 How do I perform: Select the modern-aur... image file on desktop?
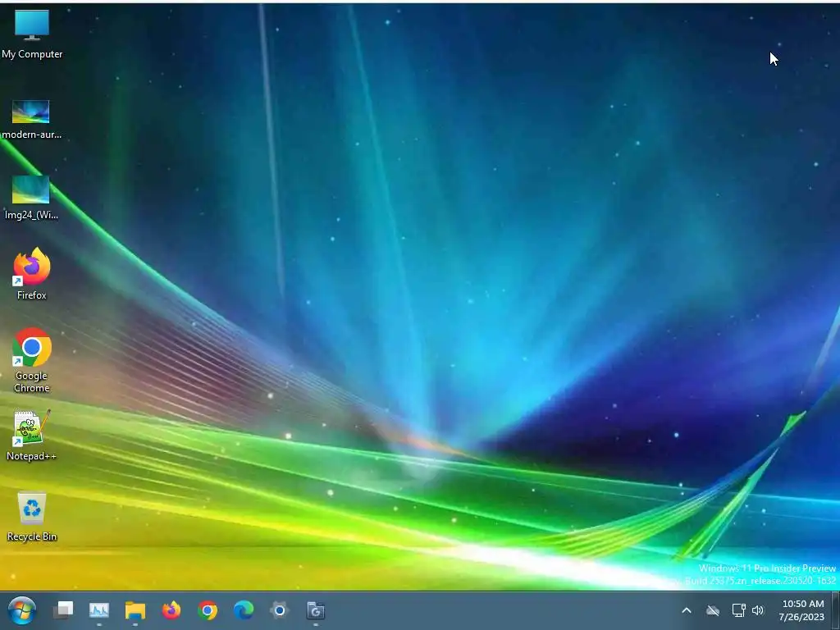pyautogui.click(x=31, y=120)
